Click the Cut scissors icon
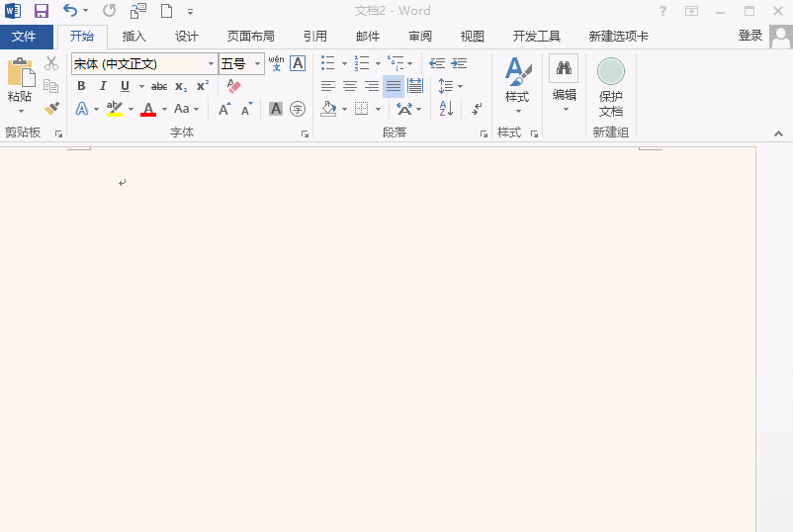Viewport: 793px width, 532px height. click(x=51, y=63)
